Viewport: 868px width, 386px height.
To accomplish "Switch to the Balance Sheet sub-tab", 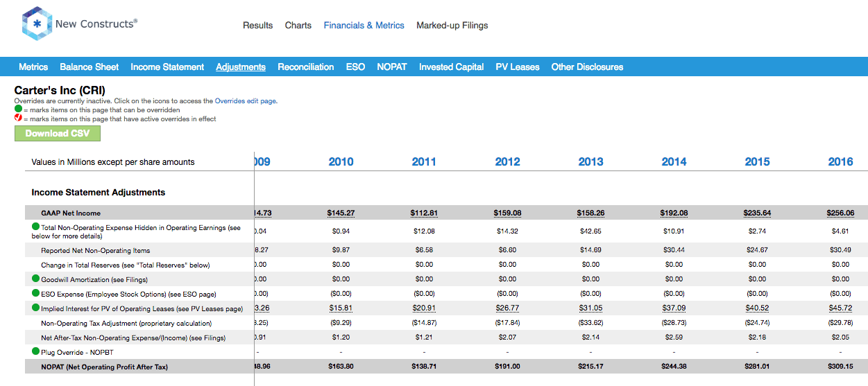I will 90,67.
